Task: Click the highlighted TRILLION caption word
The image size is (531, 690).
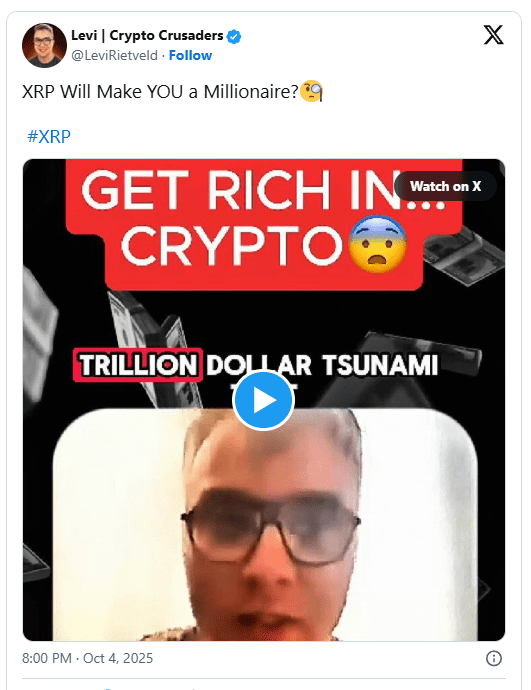Action: pyautogui.click(x=138, y=365)
